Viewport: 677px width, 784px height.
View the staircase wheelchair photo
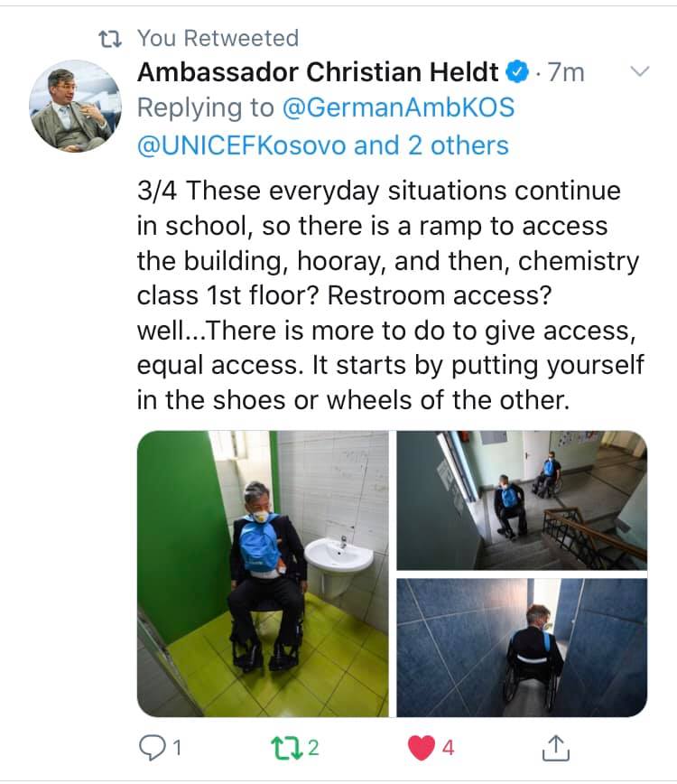pos(522,500)
